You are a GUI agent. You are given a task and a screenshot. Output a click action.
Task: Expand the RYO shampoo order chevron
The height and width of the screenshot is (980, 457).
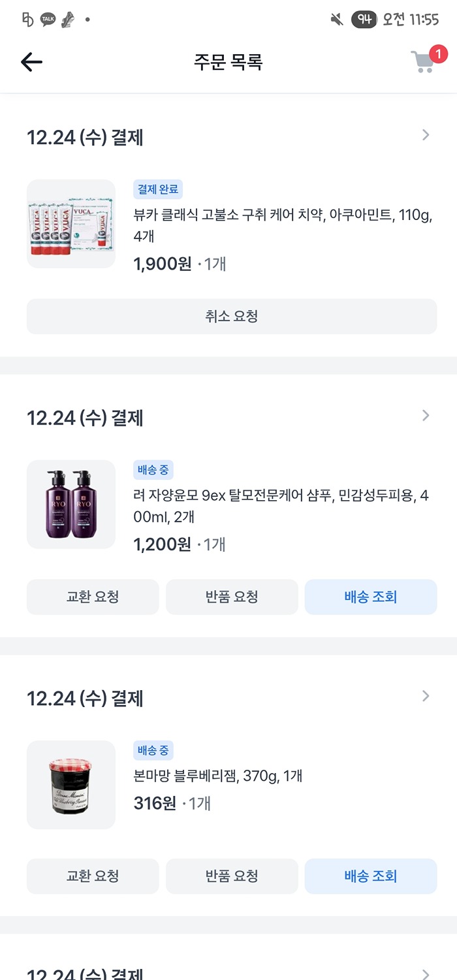[426, 415]
